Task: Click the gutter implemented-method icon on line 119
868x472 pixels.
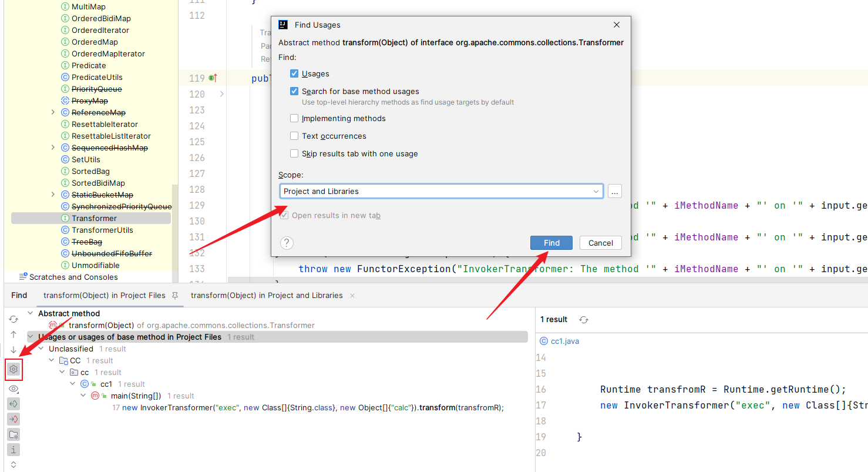Action: [x=213, y=78]
